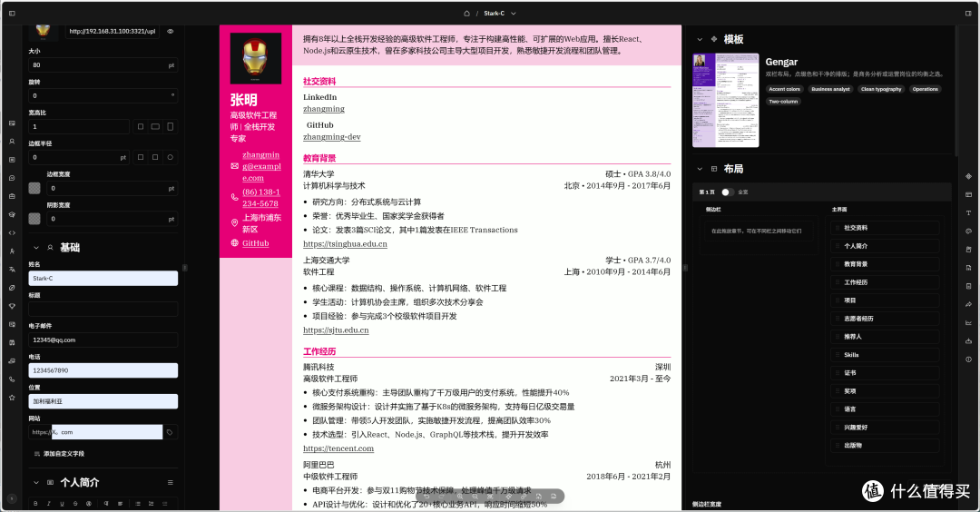The image size is (980, 512).
Task: Select square aspect ratio button
Action: coord(141,126)
